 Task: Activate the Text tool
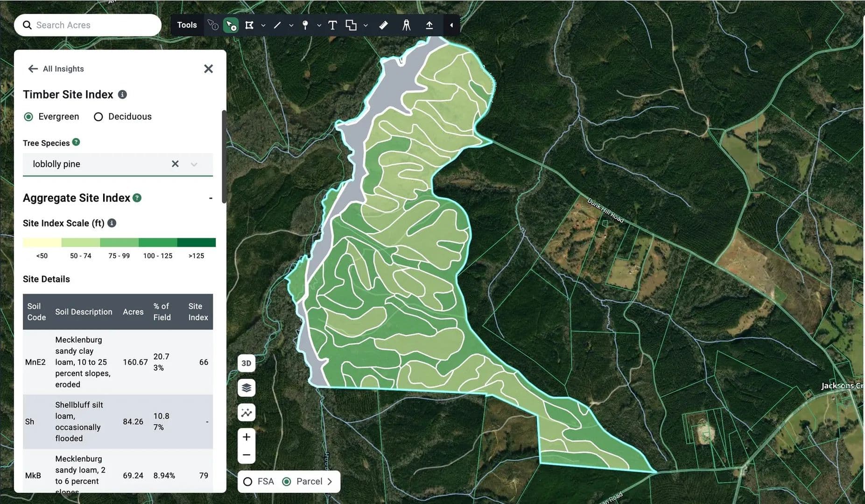click(x=332, y=25)
